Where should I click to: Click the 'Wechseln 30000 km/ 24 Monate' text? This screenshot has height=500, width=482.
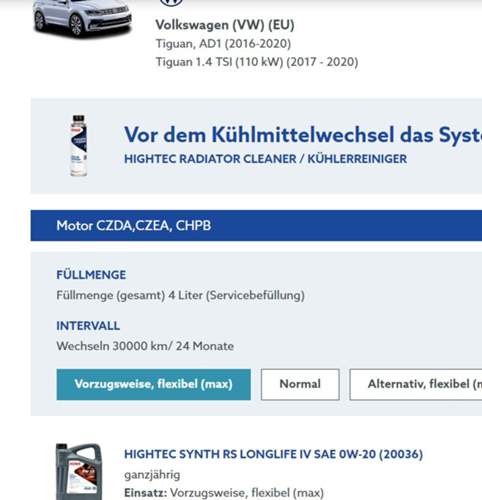[145, 346]
